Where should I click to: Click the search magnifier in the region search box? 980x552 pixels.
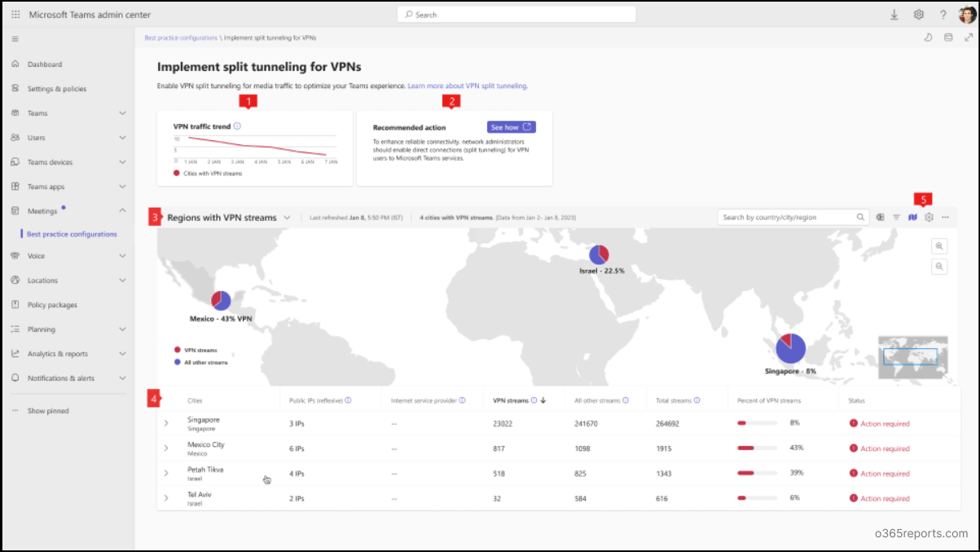click(860, 217)
